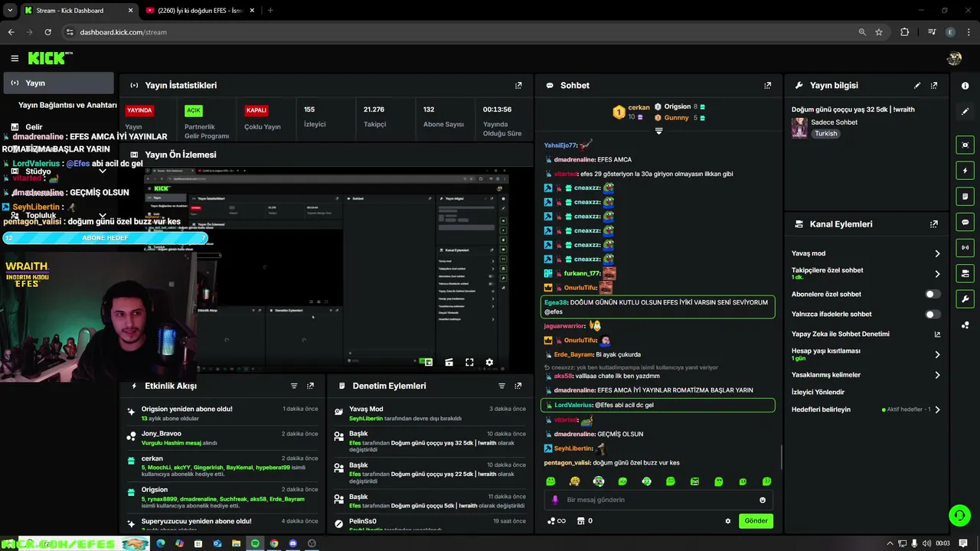Pop out the Sohbet chat panel
Viewport: 980px width, 551px height.
(x=768, y=86)
